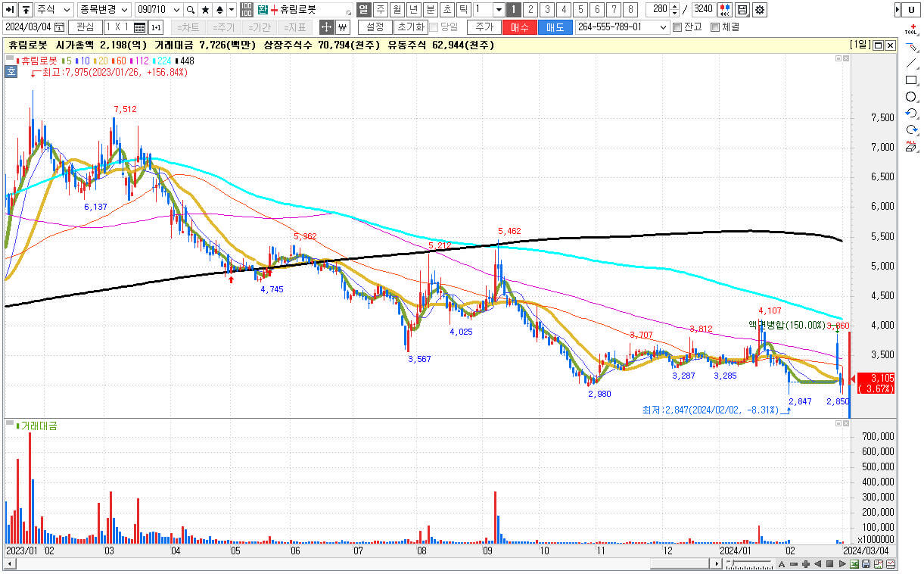The image size is (924, 574).
Task: Select the 분 (minute) period button
Action: [x=430, y=10]
